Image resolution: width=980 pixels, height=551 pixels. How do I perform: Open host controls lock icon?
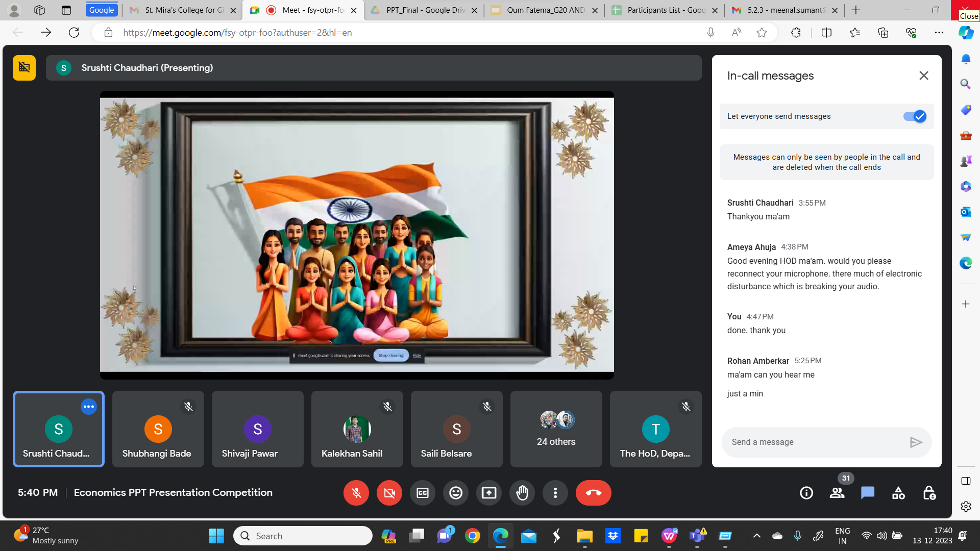(929, 493)
